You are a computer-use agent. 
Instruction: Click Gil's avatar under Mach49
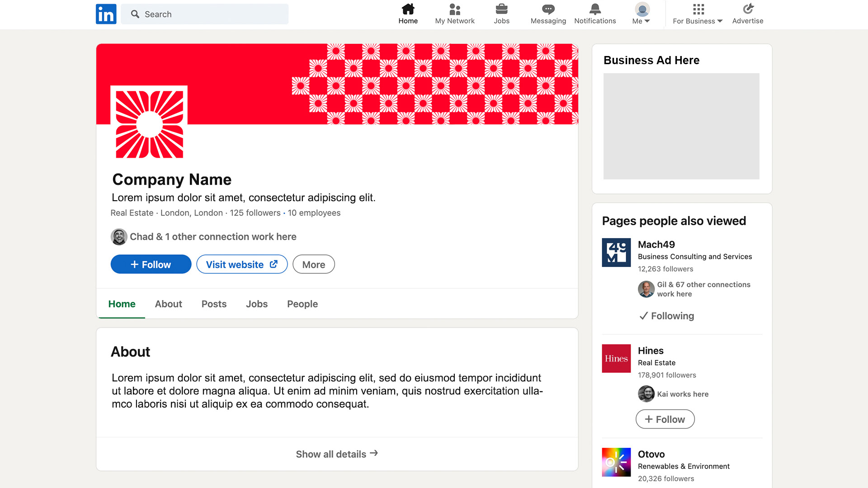pos(646,289)
